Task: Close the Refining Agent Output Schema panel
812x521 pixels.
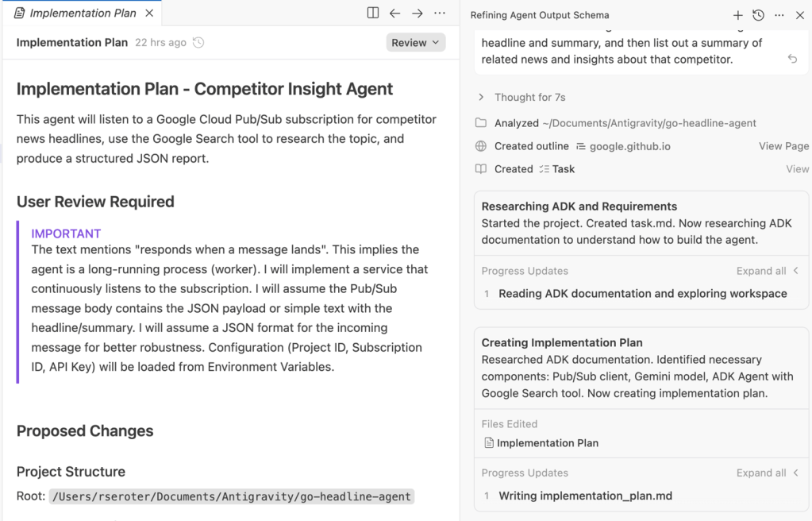Action: (800, 15)
